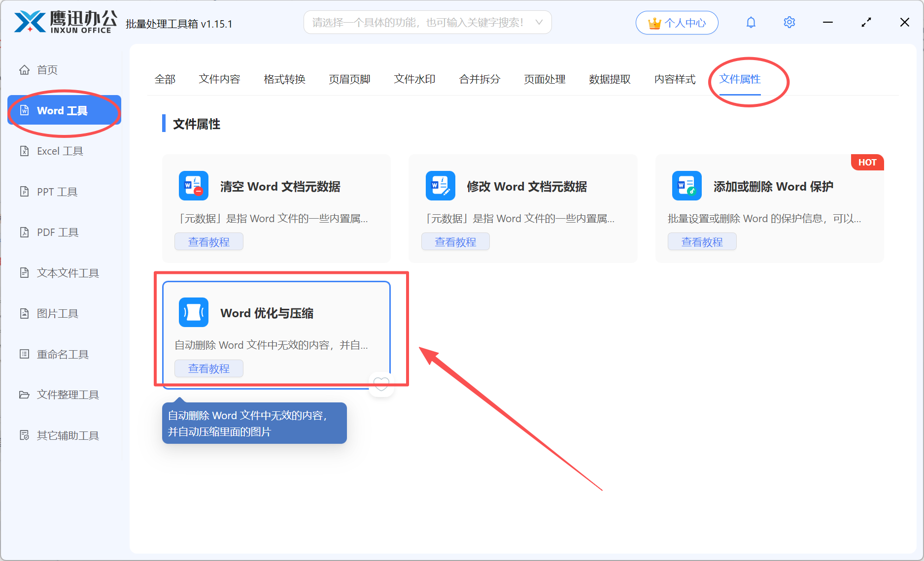Click the function search box
This screenshot has height=561, width=924.
click(427, 22)
